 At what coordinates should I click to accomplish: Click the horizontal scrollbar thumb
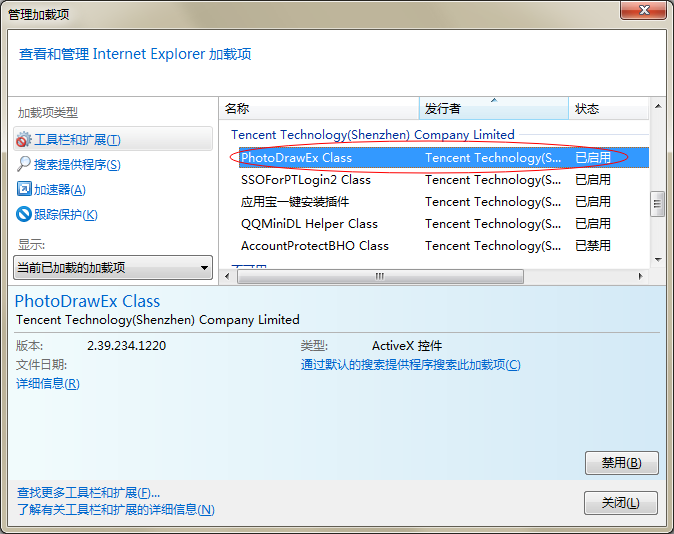tap(380, 276)
